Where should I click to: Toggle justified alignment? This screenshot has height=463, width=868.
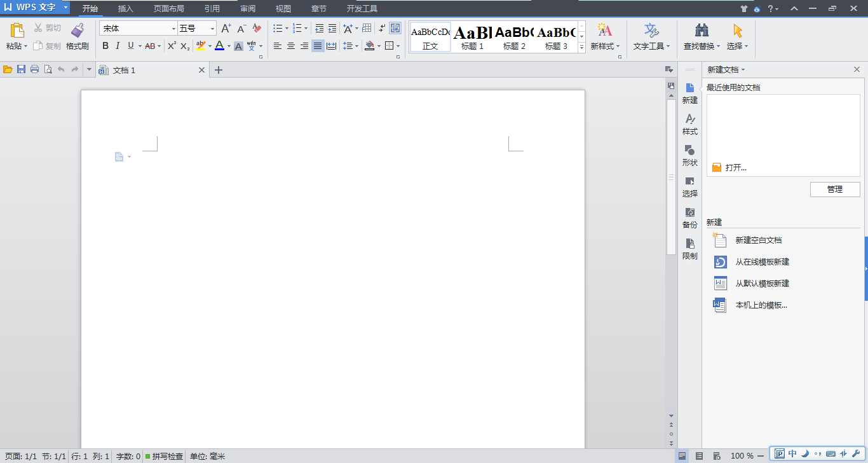tap(318, 46)
